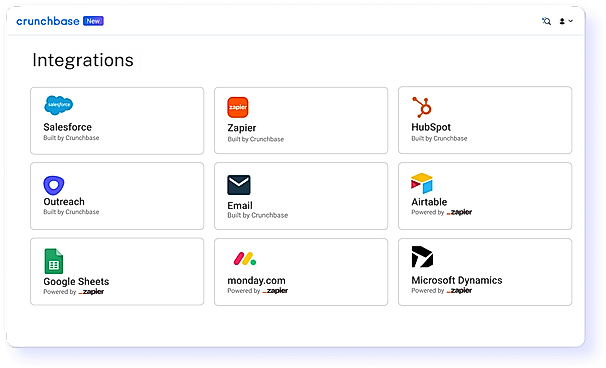This screenshot has height=368, width=606.
Task: Open the search icon in header
Action: 546,21
